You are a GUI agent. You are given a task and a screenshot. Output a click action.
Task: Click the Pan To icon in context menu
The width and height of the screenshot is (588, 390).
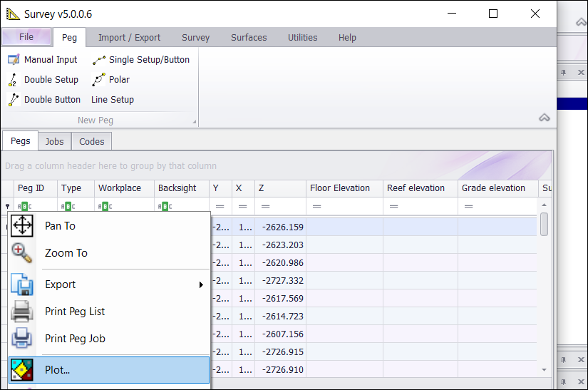22,226
